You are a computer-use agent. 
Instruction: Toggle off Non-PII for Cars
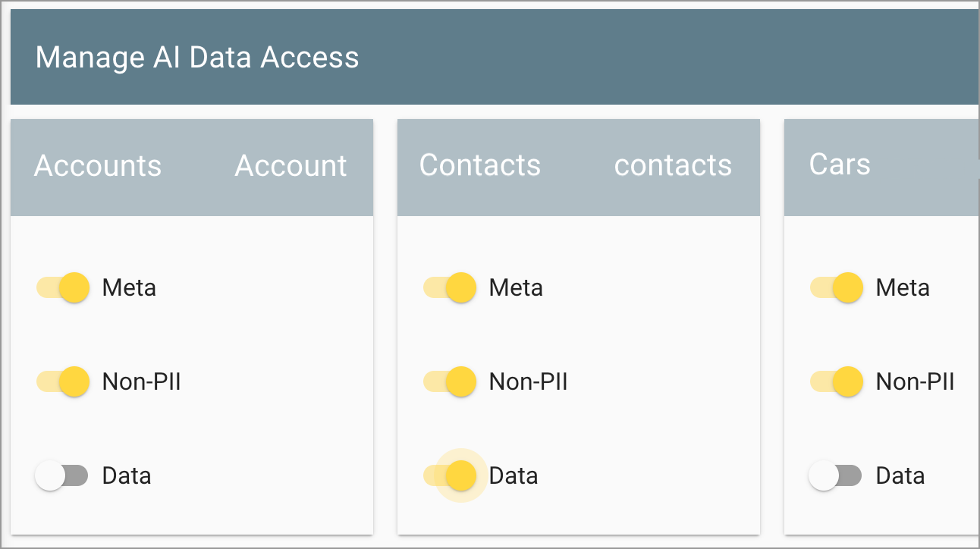tap(836, 381)
